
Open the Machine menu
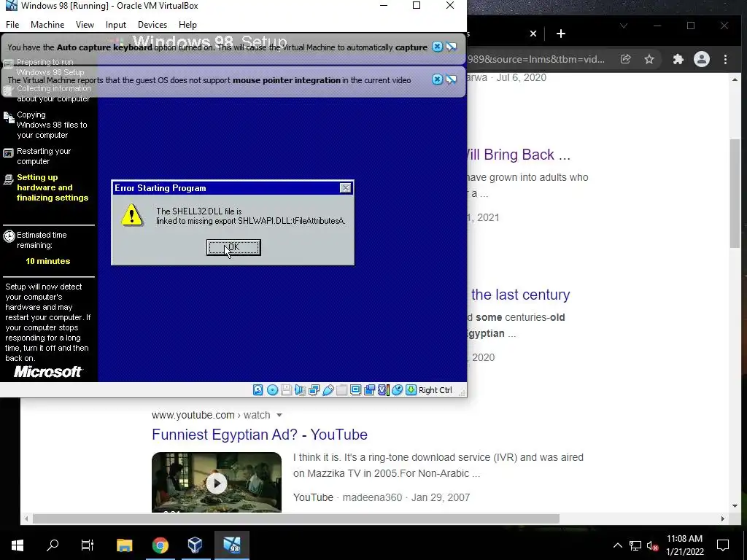coord(47,25)
